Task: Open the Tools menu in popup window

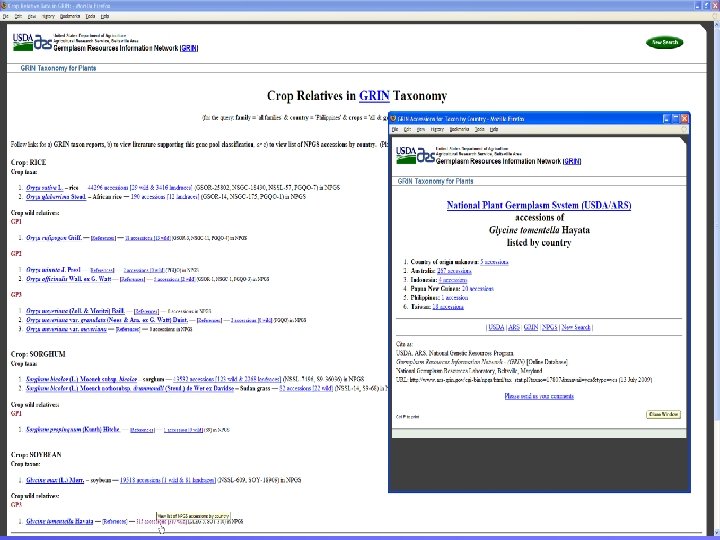Action: pyautogui.click(x=480, y=129)
